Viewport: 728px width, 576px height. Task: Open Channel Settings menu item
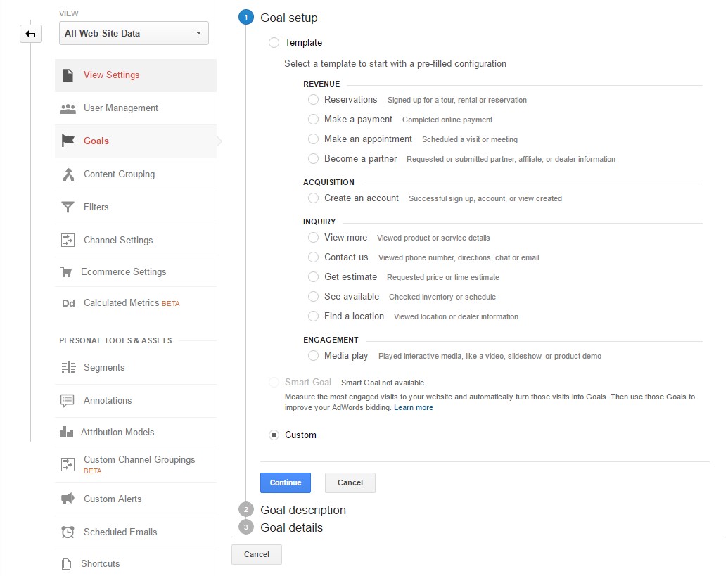tap(136, 240)
